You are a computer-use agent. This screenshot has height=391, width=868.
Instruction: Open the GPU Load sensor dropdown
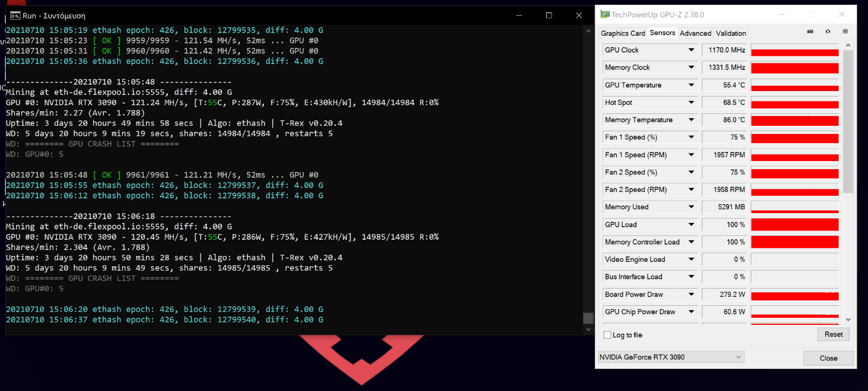coord(691,225)
